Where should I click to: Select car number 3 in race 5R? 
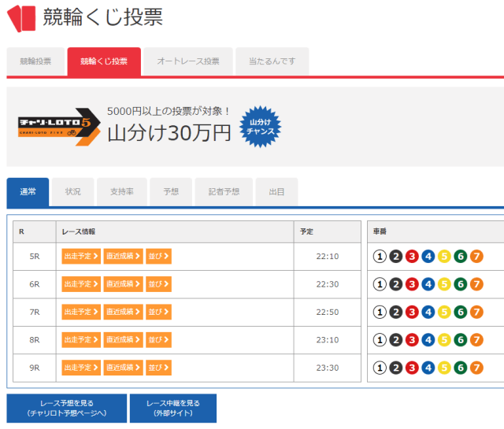pos(412,257)
